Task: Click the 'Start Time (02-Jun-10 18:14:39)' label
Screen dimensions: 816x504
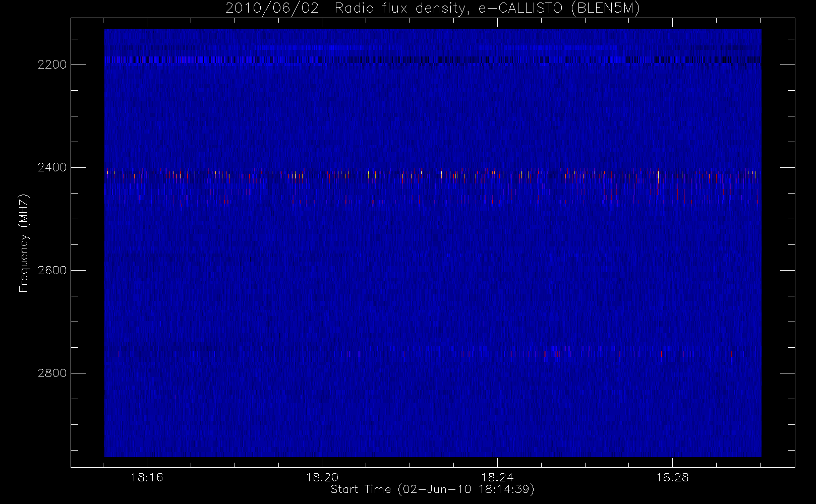Action: pyautogui.click(x=433, y=489)
